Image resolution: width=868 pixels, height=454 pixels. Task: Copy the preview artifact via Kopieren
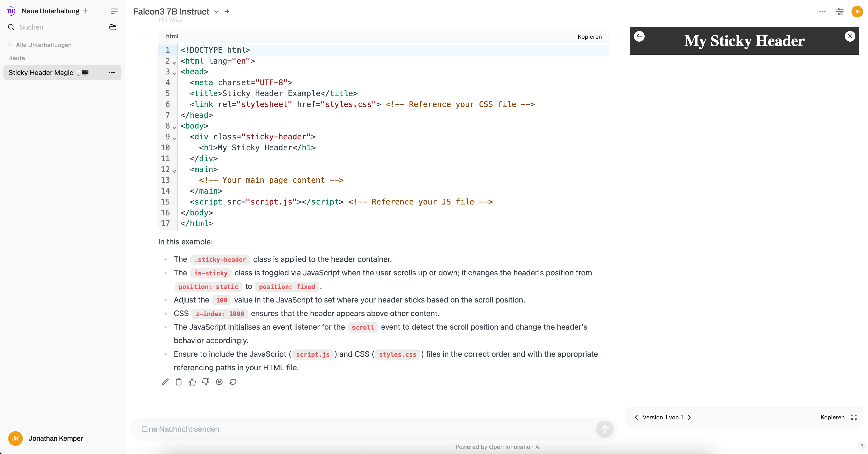click(x=833, y=417)
